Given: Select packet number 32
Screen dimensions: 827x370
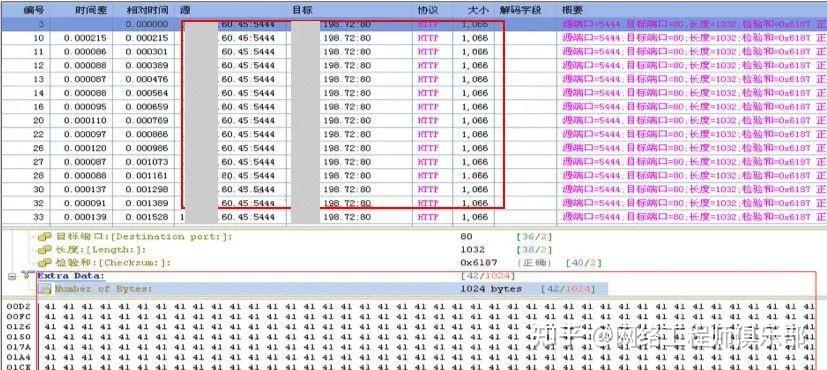Looking at the screenshot, I should (x=414, y=203).
